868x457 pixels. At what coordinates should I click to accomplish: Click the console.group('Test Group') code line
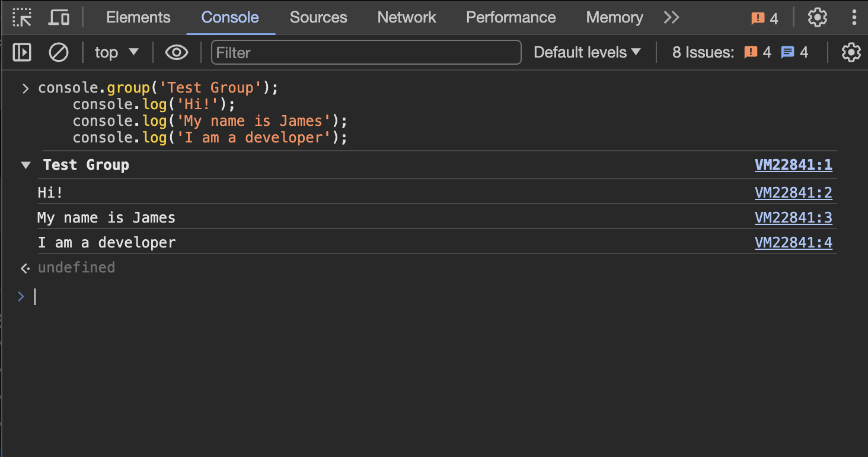pyautogui.click(x=158, y=88)
